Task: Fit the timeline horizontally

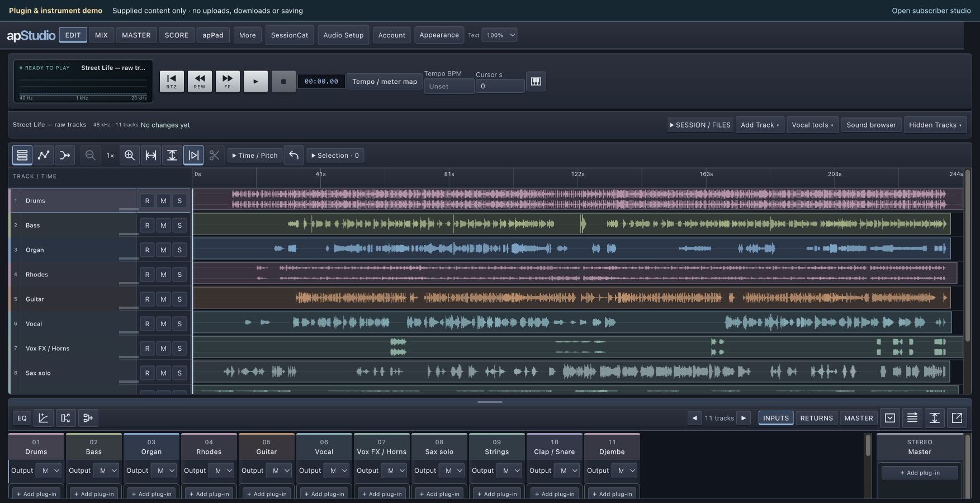Action: pos(151,155)
